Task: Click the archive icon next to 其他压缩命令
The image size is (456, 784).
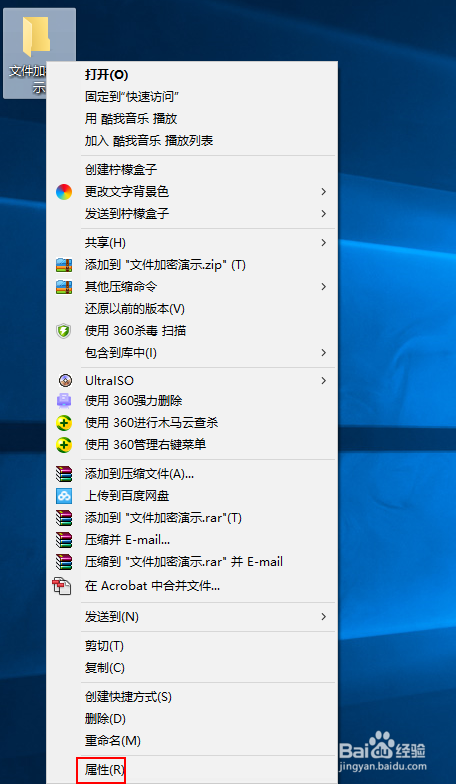Action: coord(64,286)
